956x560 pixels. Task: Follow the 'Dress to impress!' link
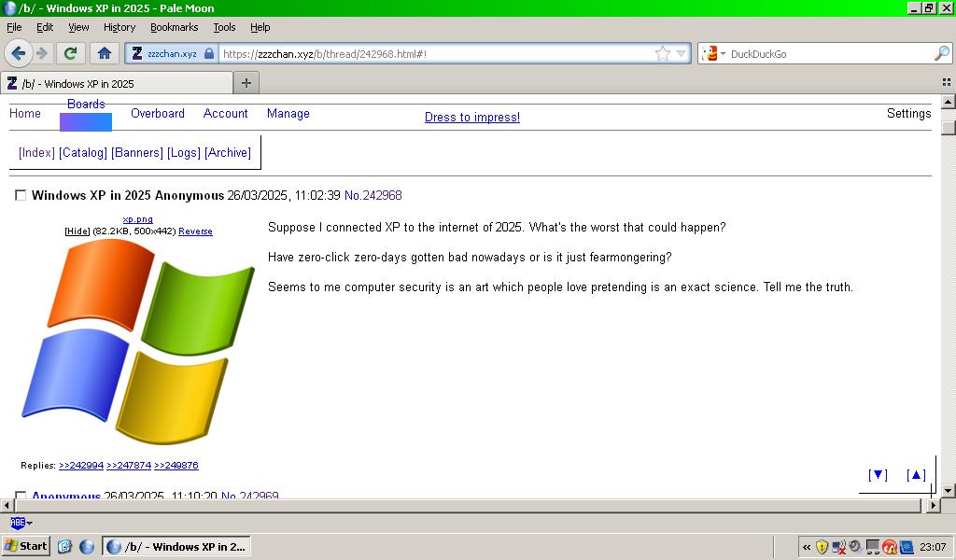click(x=472, y=117)
